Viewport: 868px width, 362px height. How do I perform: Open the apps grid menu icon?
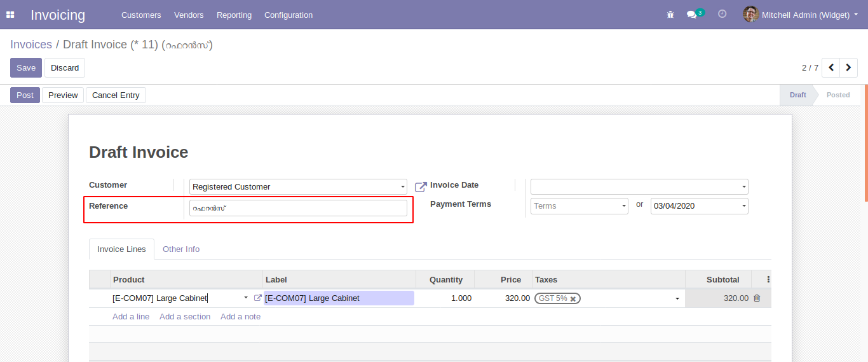point(10,15)
